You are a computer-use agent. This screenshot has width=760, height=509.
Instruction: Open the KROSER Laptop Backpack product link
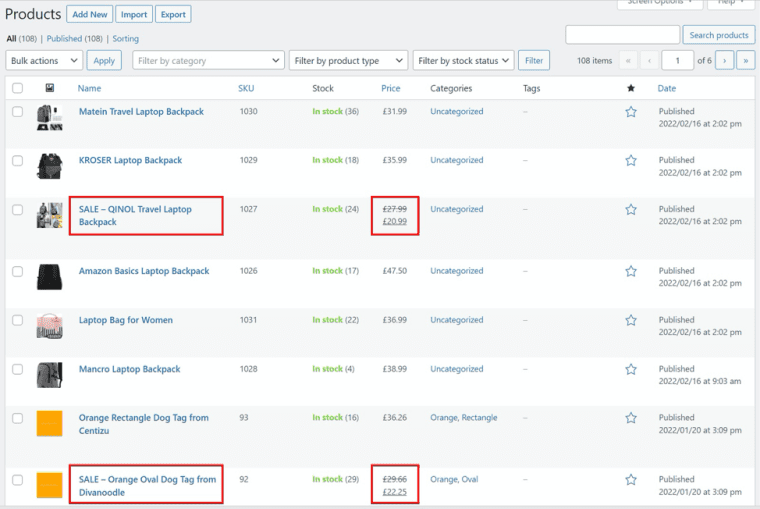point(130,160)
